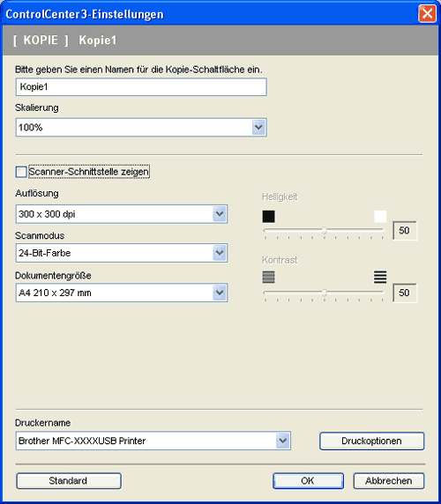This screenshot has width=441, height=504.
Task: Click the high-contrast black lines icon
Action: click(x=380, y=277)
